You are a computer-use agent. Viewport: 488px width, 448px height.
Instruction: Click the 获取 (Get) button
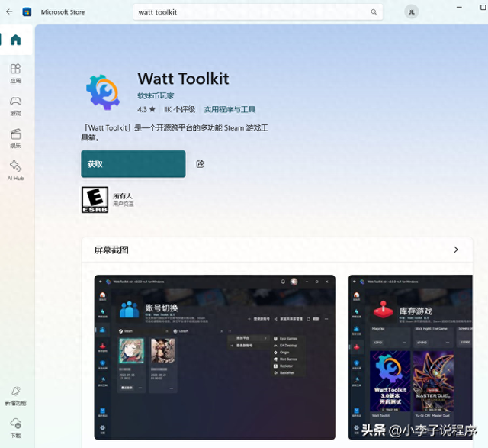[133, 164]
